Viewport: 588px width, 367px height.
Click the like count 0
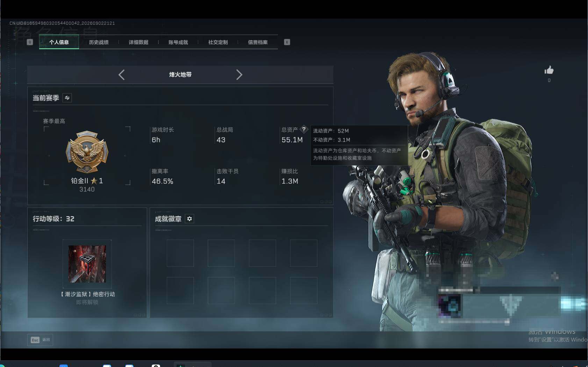click(x=549, y=80)
